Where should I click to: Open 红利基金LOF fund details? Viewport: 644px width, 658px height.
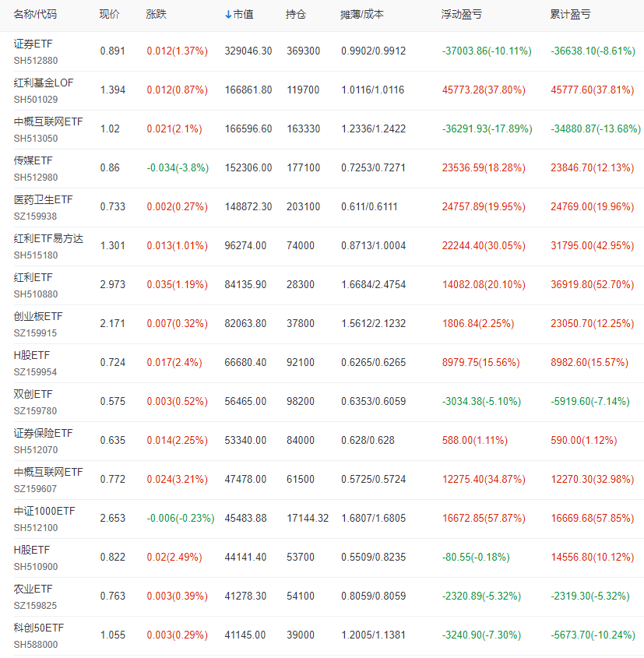click(44, 83)
